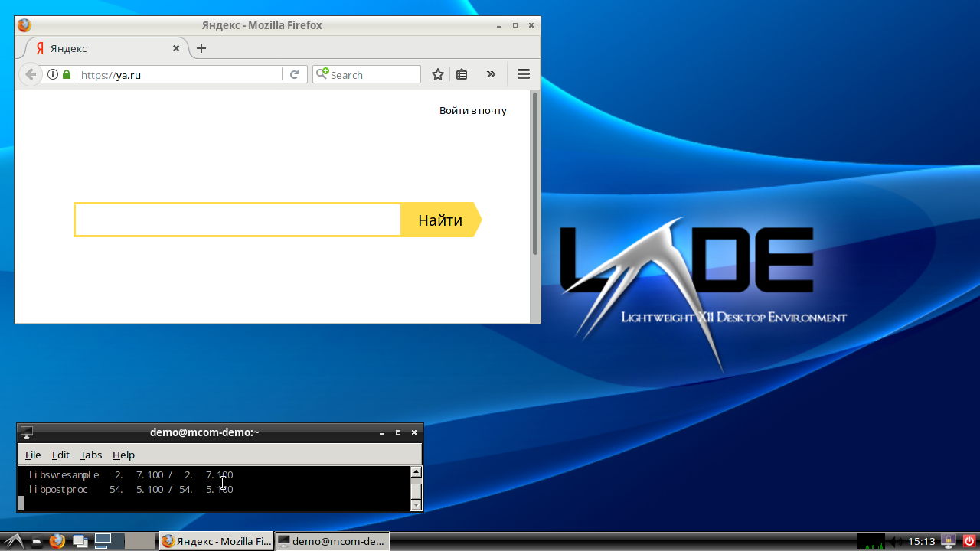Open the search engine selector dropdown
Viewport: 980px width, 551px height.
click(x=323, y=74)
